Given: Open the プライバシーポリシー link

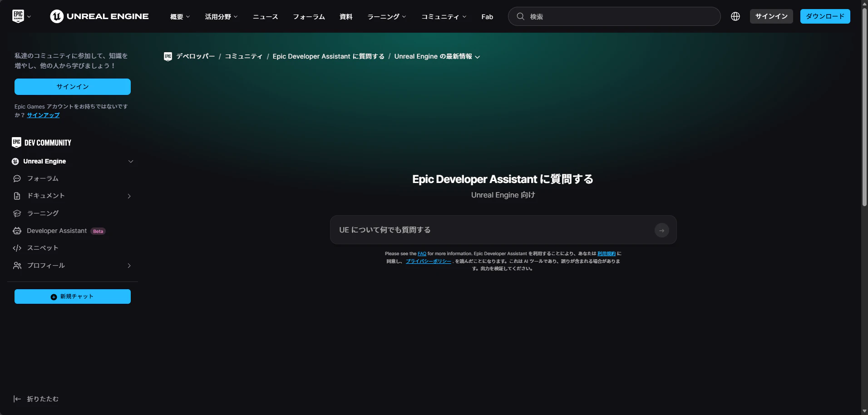Looking at the screenshot, I should 429,262.
